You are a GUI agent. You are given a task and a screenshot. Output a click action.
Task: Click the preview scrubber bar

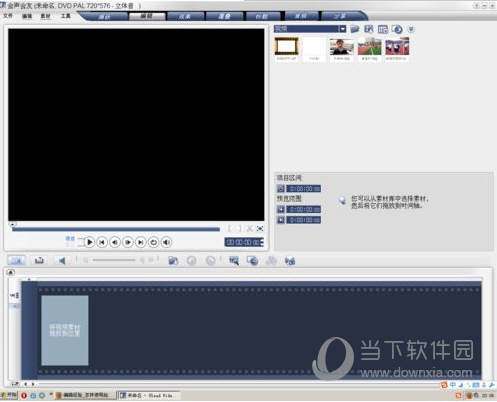(116, 229)
